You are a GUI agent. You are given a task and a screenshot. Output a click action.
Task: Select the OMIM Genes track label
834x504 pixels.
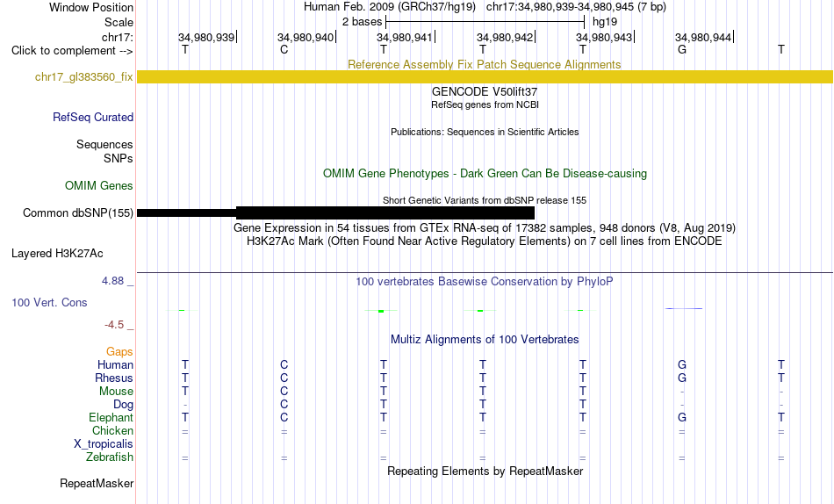(99, 186)
